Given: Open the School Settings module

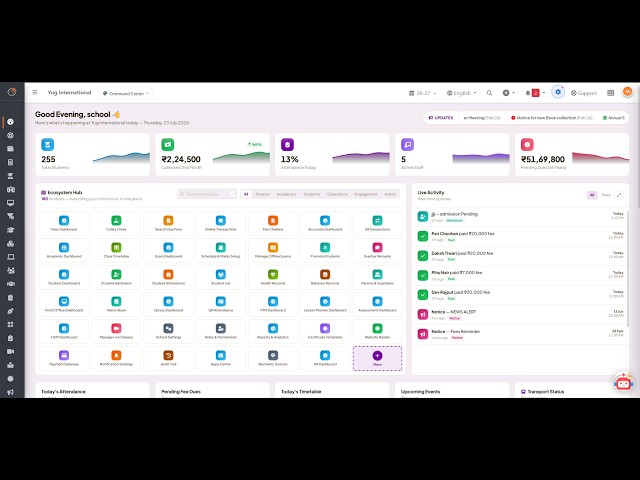Looking at the screenshot, I should [168, 331].
